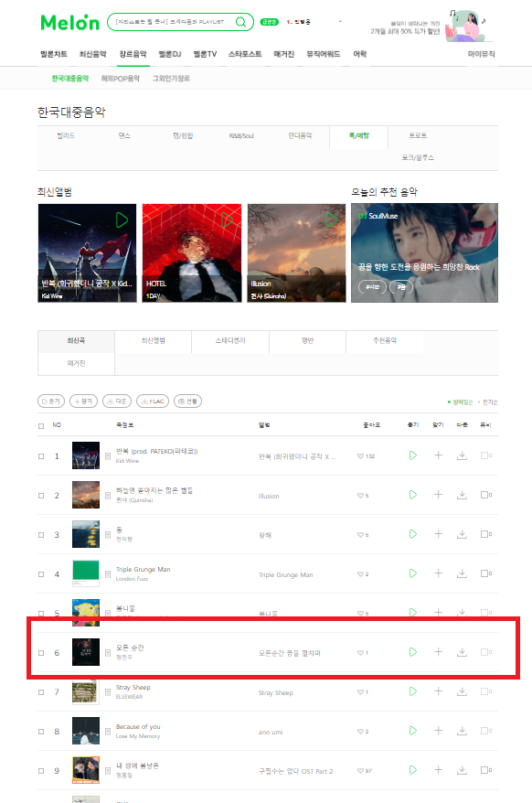Click the search magnifier icon
This screenshot has width=532, height=803.
tap(240, 22)
